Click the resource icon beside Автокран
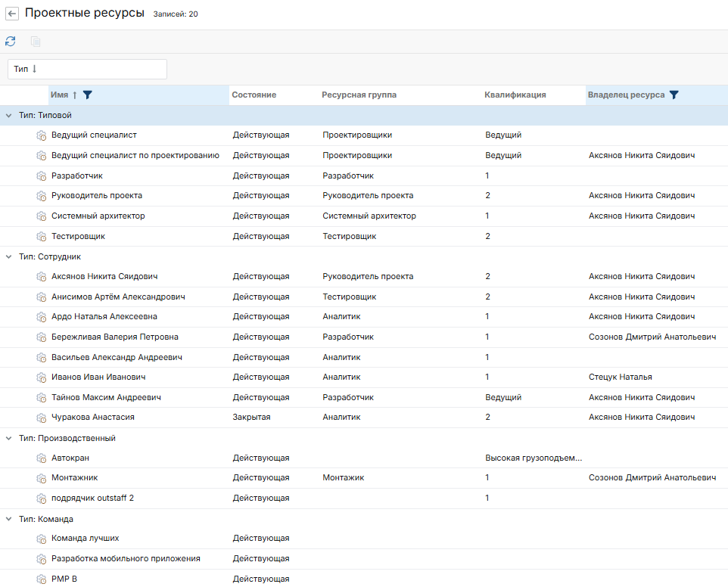This screenshot has width=728, height=587. click(42, 458)
